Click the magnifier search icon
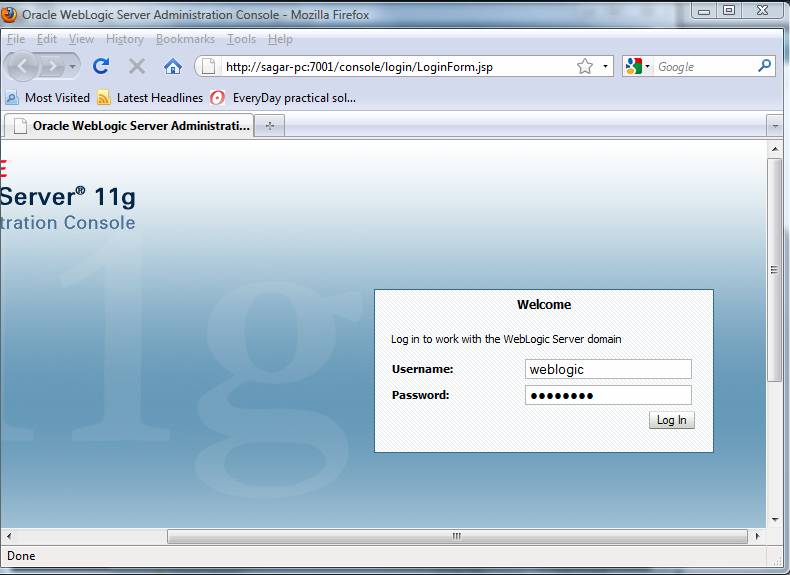This screenshot has height=575, width=790. tap(764, 66)
